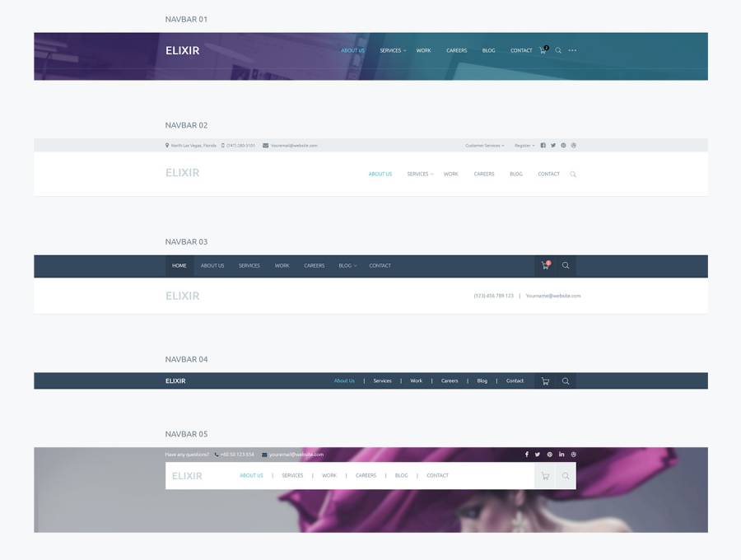
Task: Open the three-dots more menu in Navbar 01
Action: [572, 50]
